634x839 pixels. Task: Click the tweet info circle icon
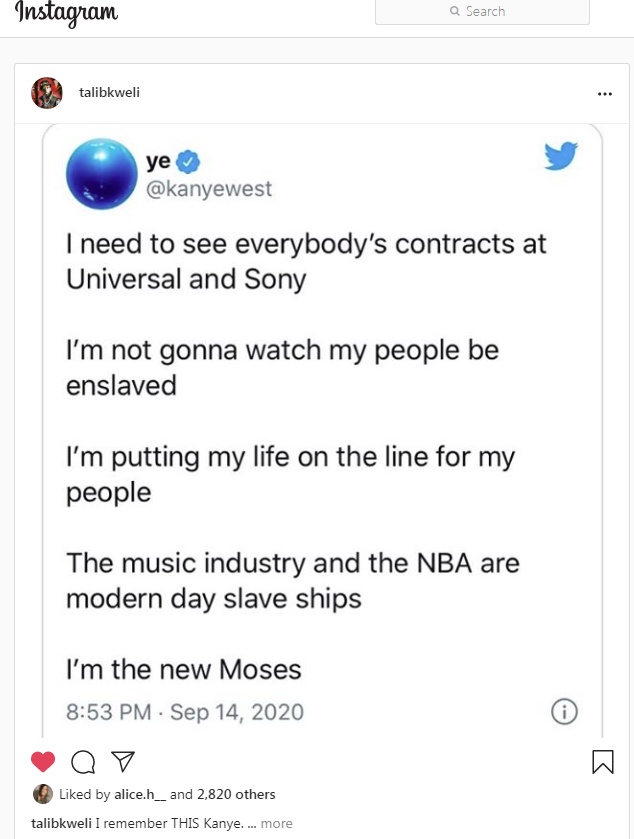coord(565,712)
